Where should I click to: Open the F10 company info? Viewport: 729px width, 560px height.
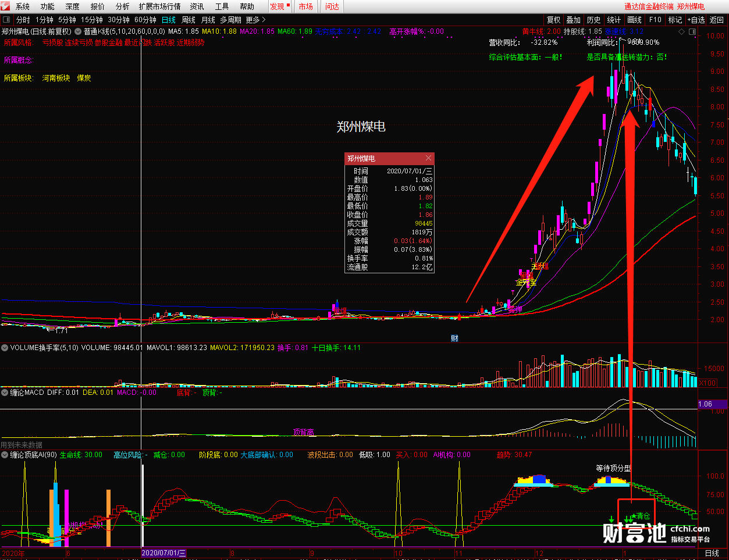click(x=655, y=20)
